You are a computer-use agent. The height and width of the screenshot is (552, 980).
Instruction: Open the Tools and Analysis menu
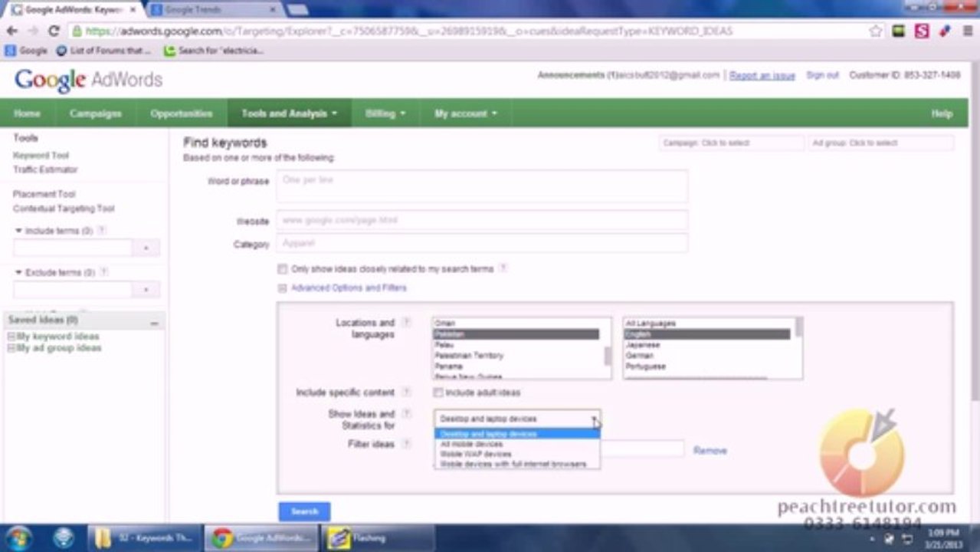point(290,113)
